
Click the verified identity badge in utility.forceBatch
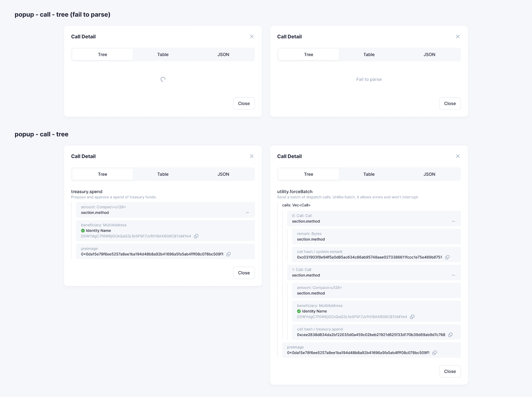click(298, 311)
